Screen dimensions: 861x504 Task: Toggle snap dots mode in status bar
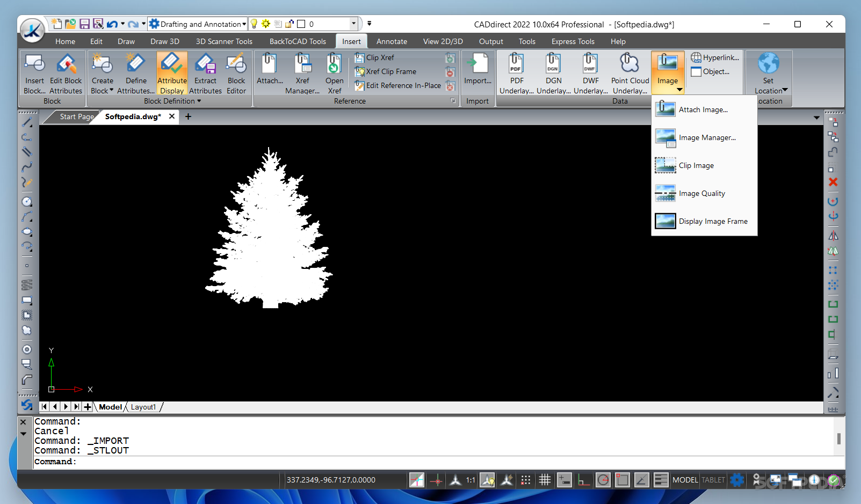point(526,480)
